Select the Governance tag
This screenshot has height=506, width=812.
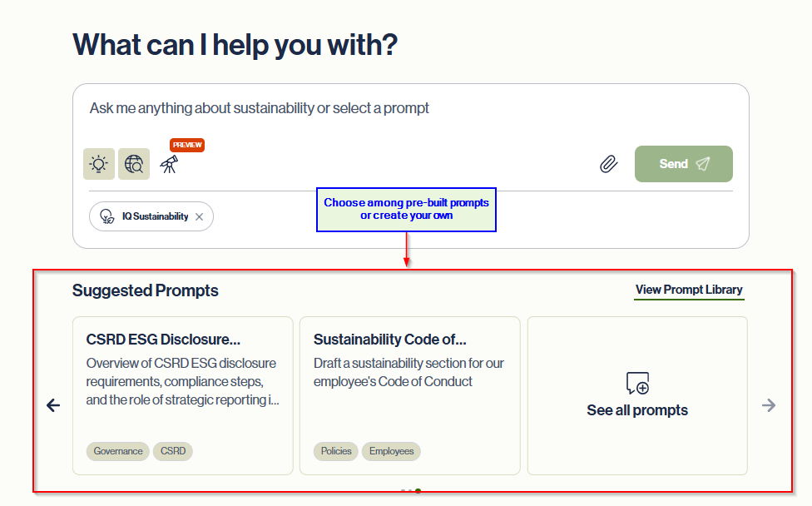tap(118, 451)
